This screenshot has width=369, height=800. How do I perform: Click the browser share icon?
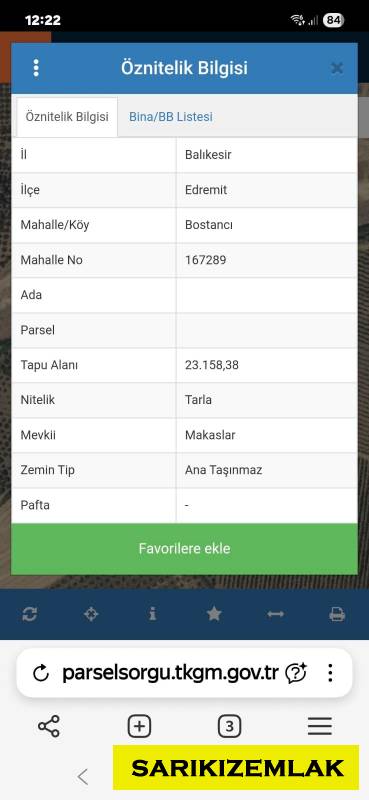48,726
